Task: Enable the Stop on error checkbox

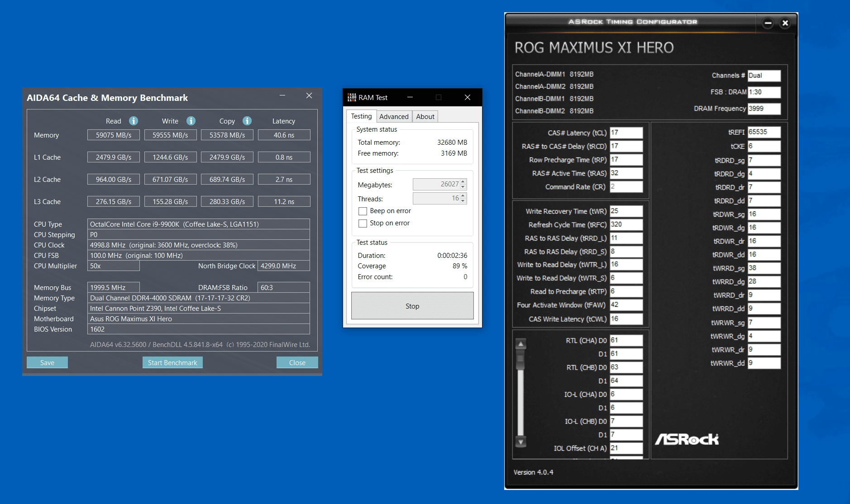Action: (363, 223)
